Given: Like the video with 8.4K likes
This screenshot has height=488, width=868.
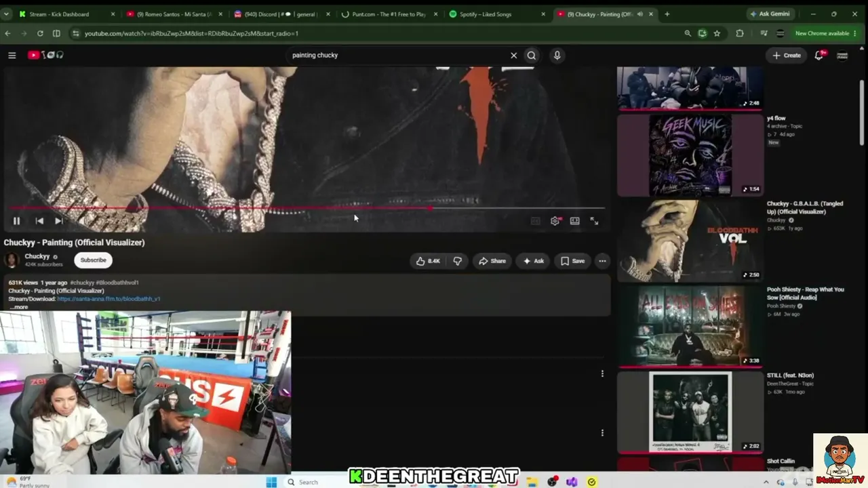Looking at the screenshot, I should coord(428,261).
